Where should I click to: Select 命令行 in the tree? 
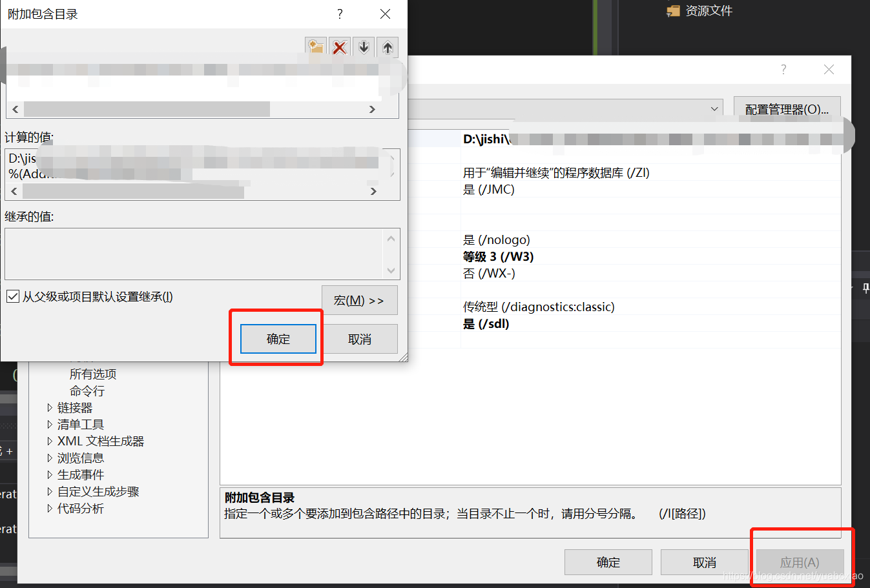[x=87, y=391]
